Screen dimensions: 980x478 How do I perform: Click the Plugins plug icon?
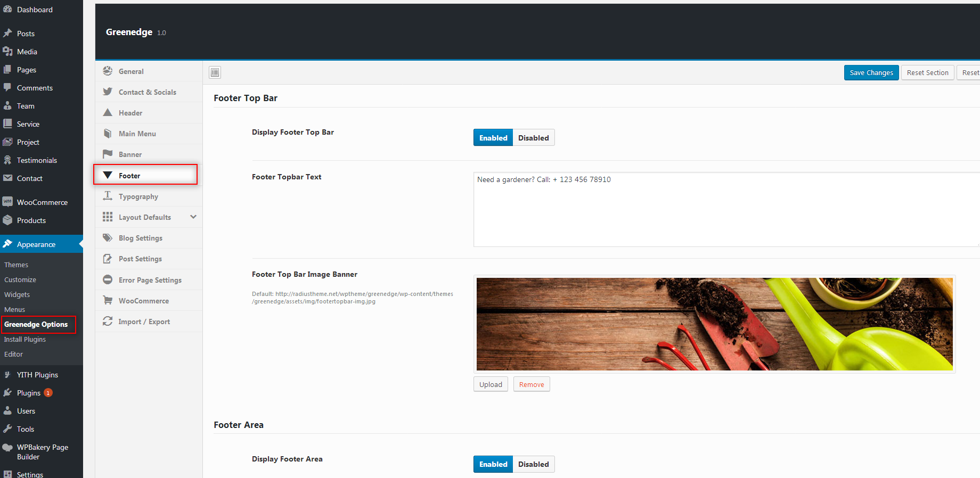coord(7,392)
